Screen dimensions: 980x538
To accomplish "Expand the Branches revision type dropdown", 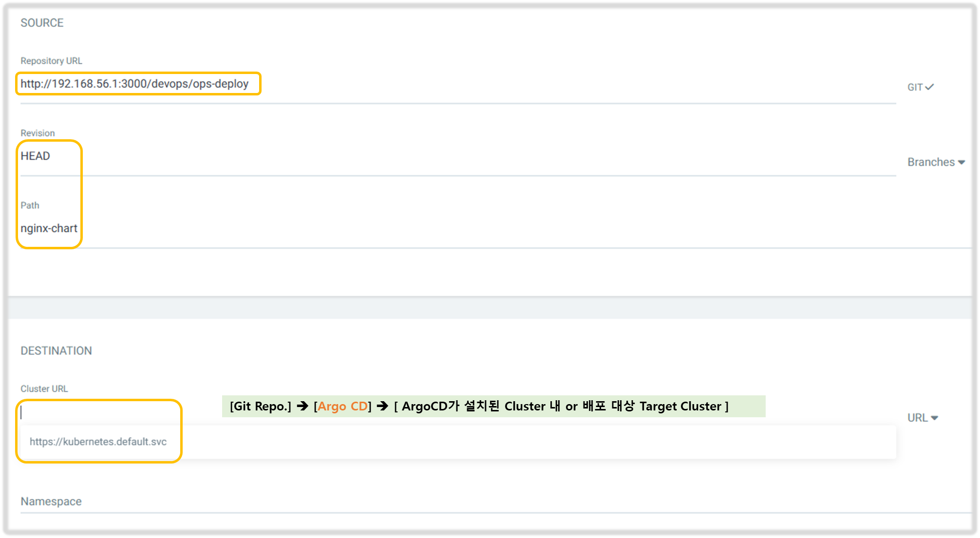I will tap(931, 162).
